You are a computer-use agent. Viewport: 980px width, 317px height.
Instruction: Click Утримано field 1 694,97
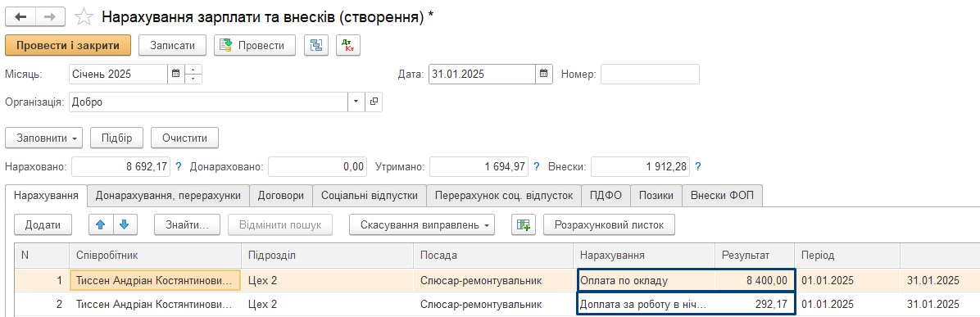click(479, 167)
